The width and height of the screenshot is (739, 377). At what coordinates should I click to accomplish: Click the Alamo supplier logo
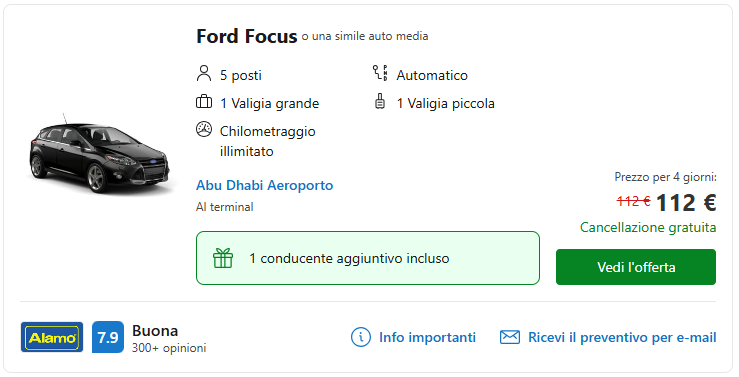click(52, 337)
